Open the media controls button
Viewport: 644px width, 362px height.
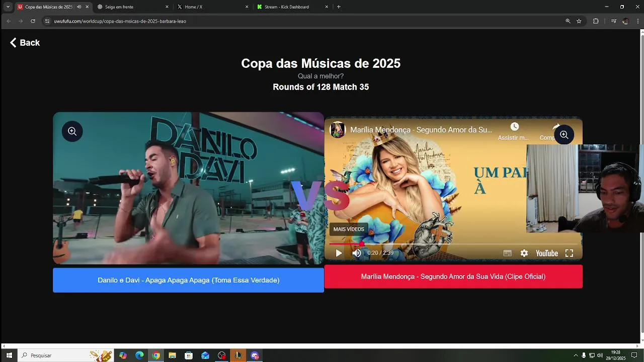(613, 21)
